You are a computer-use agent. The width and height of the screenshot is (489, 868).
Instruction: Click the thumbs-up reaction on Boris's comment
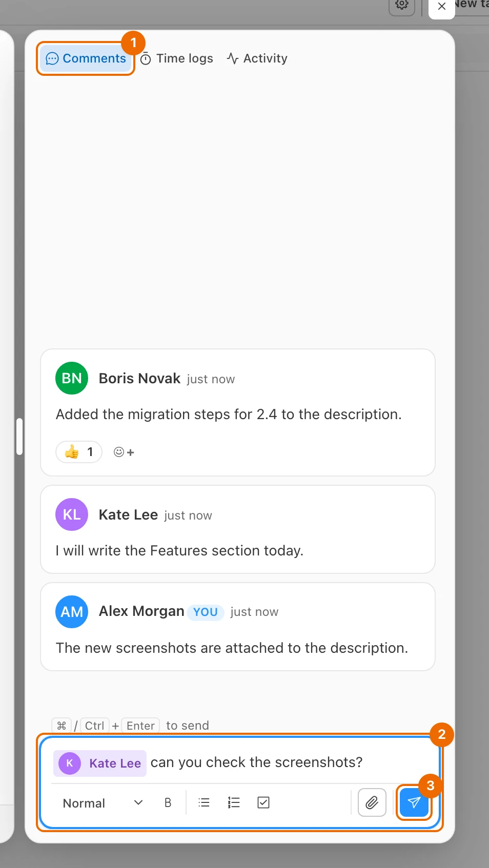pyautogui.click(x=79, y=452)
